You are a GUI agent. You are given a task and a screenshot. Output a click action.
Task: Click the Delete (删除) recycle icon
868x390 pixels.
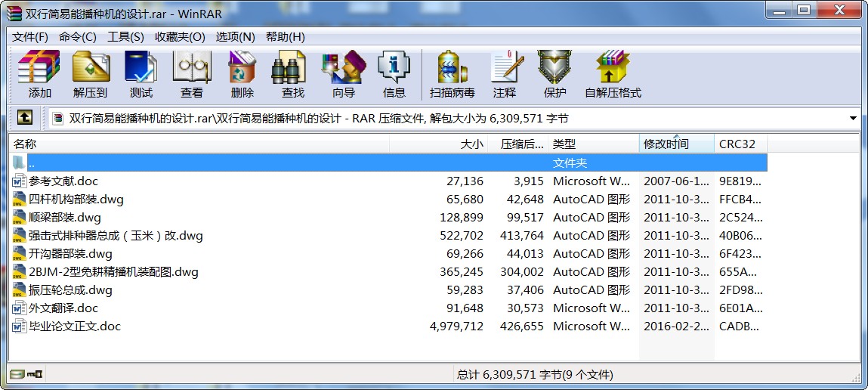[242, 68]
